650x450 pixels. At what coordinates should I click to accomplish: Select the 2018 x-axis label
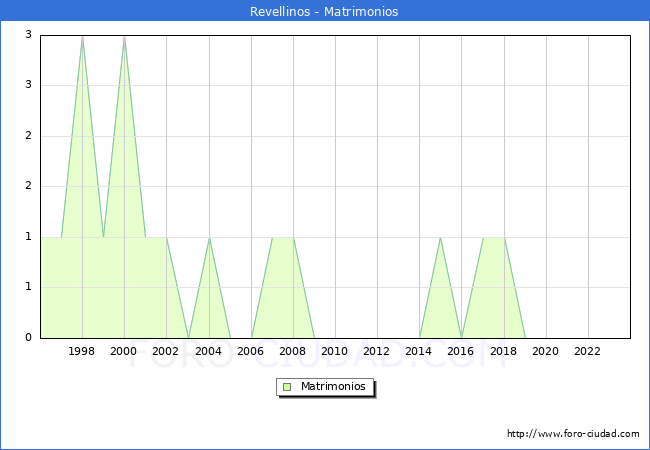coord(503,351)
